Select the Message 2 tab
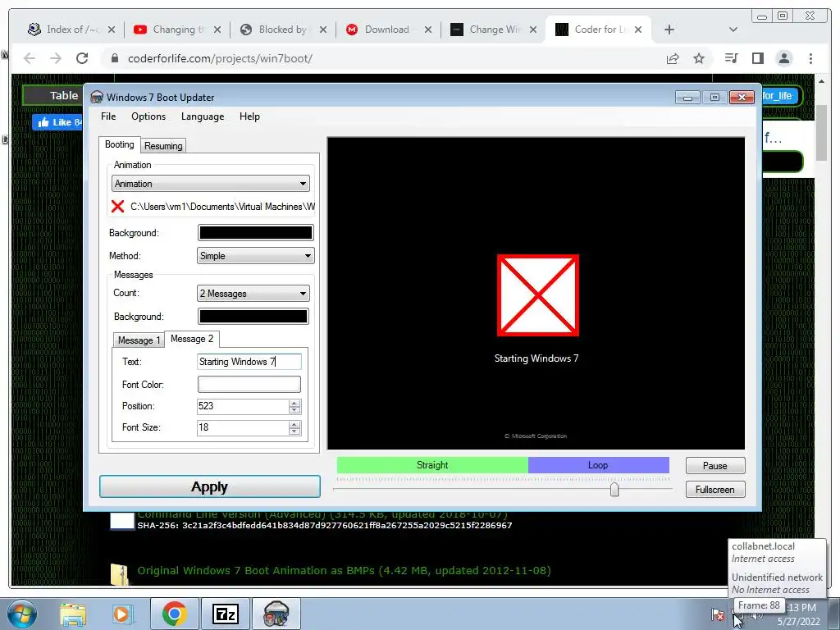Screen dimensions: 840x630 pyautogui.click(x=192, y=339)
